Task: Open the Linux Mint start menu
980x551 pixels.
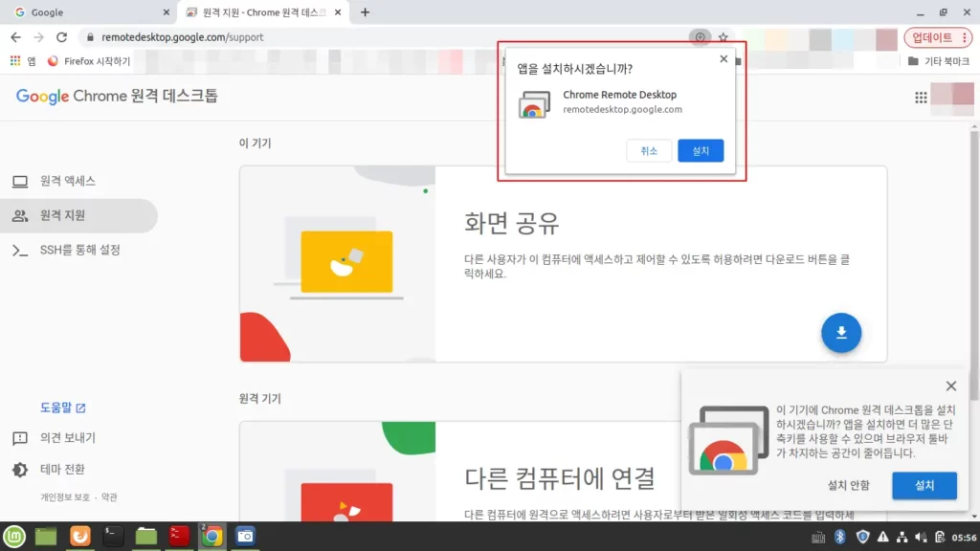Action: coord(14,537)
